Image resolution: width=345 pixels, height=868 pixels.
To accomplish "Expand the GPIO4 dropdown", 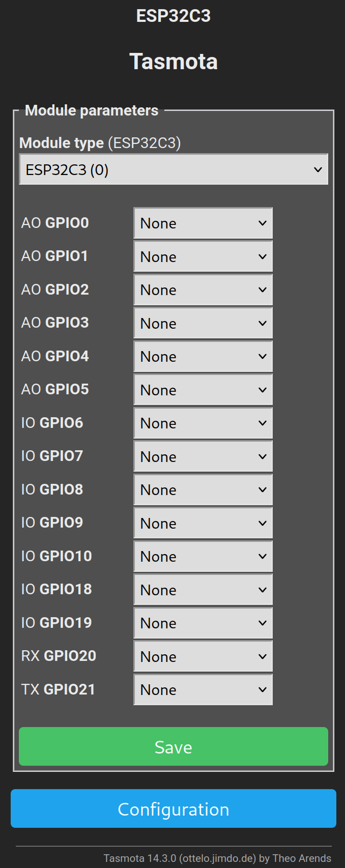I will pyautogui.click(x=203, y=357).
